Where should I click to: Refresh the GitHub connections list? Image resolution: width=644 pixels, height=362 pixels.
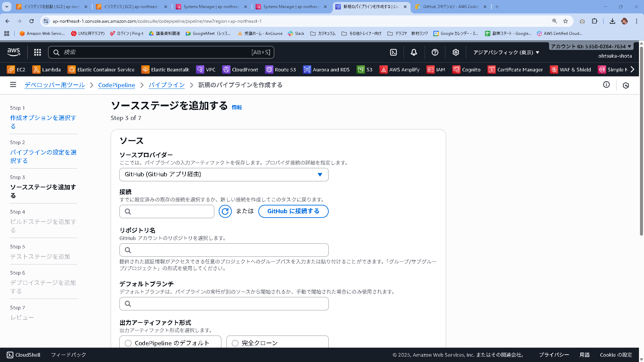[225, 211]
